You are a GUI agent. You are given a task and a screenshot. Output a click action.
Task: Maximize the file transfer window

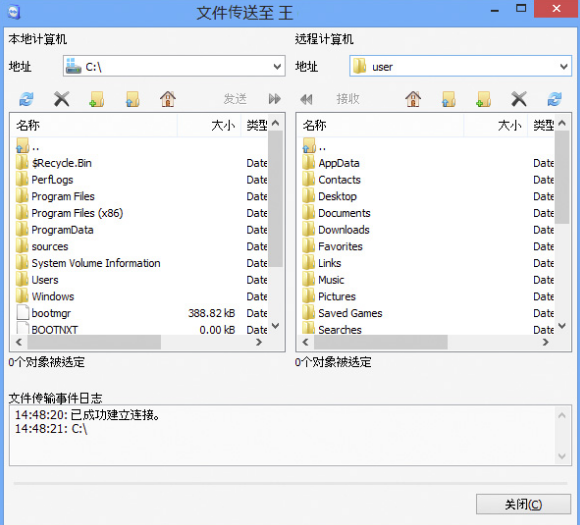[521, 9]
